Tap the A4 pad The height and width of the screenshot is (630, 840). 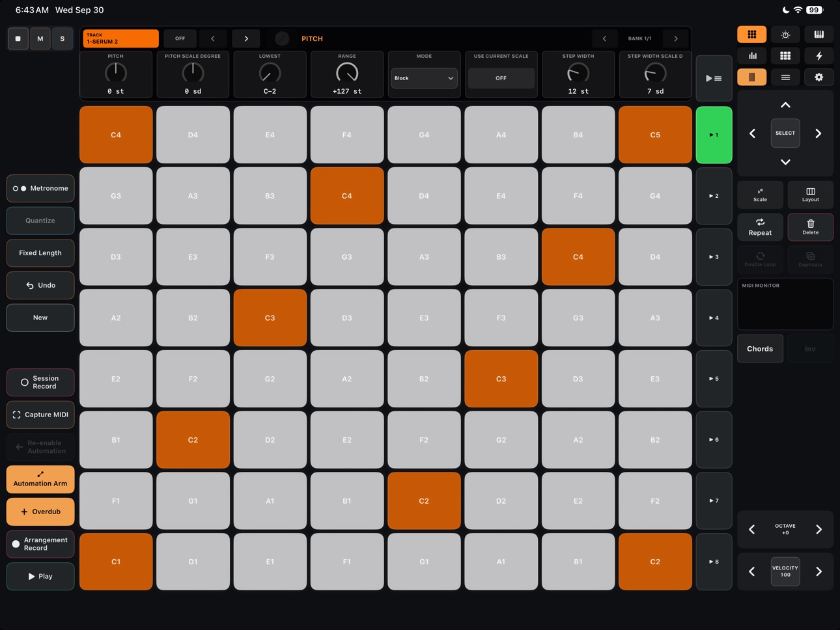pos(501,135)
